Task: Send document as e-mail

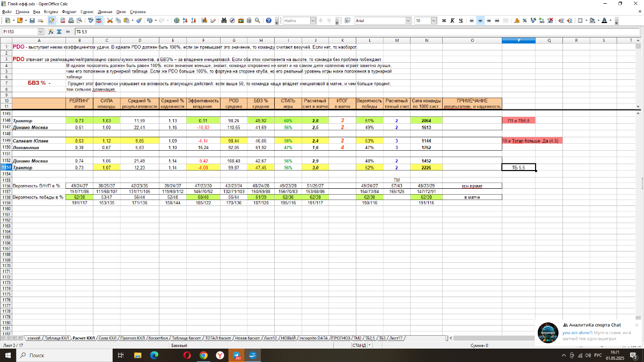Action: (40, 20)
